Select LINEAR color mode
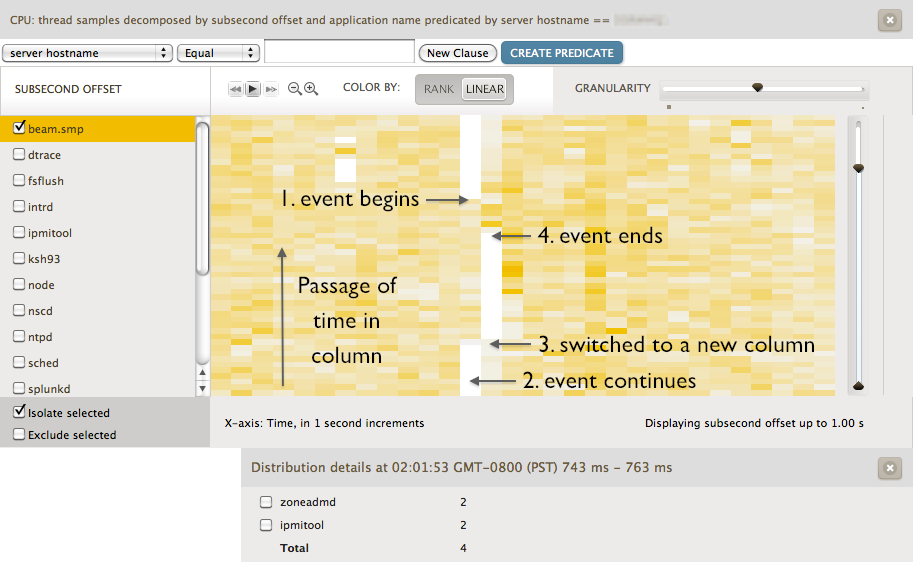913x562 pixels. tap(485, 89)
